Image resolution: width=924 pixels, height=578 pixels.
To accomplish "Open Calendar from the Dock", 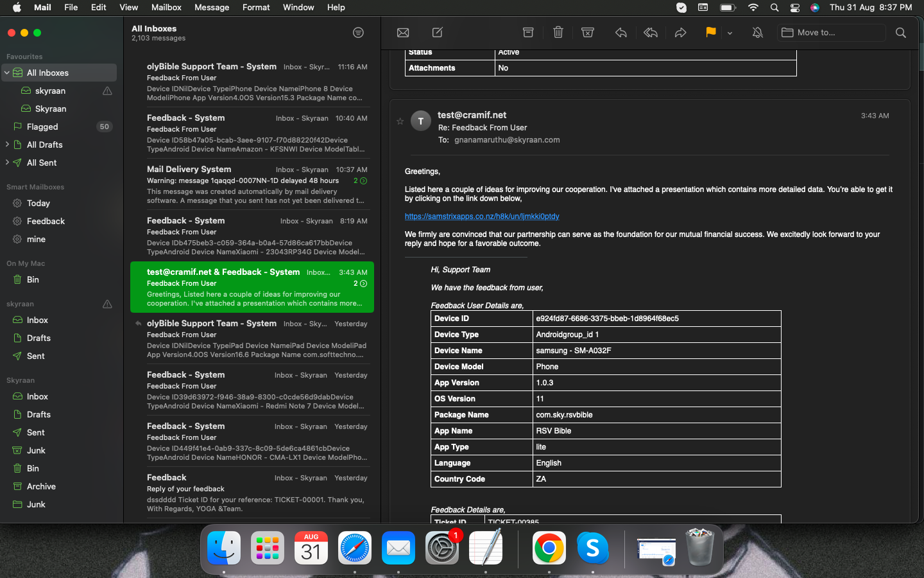I will [x=311, y=548].
